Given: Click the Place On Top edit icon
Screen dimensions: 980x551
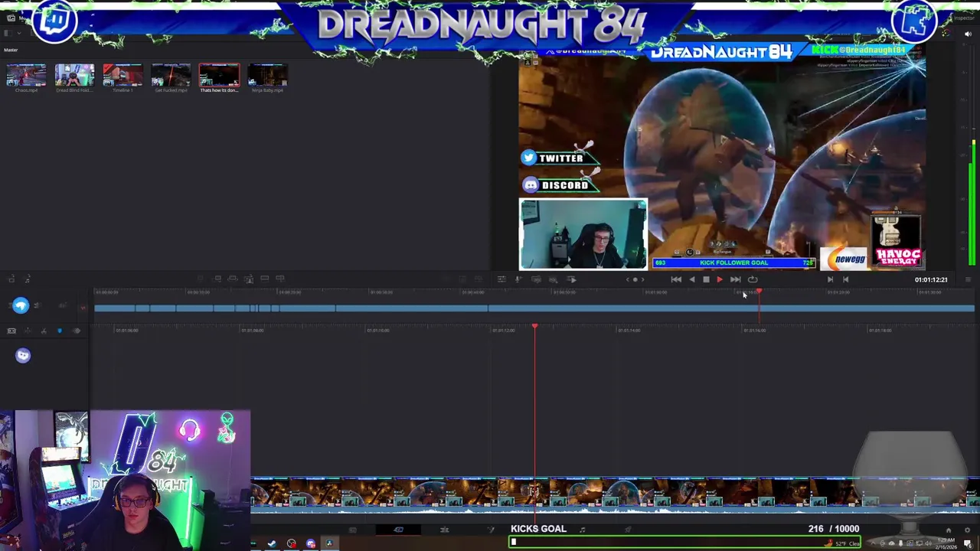Looking at the screenshot, I should (265, 279).
